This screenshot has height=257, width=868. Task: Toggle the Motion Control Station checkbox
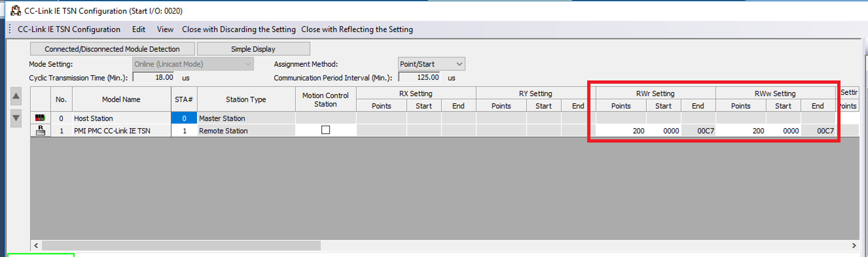(325, 130)
